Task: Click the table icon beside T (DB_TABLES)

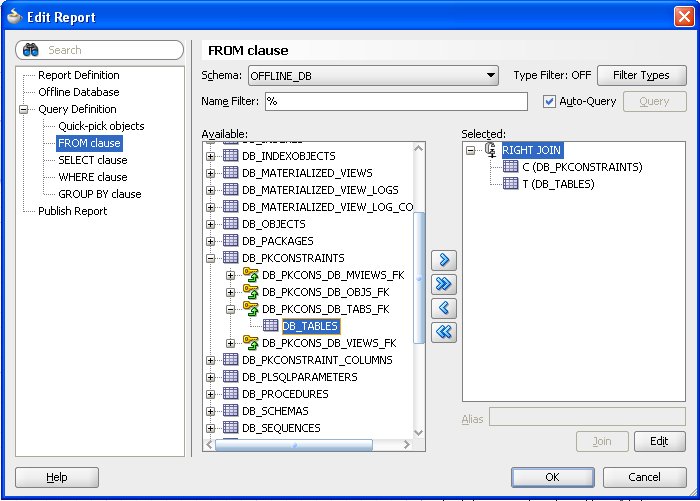Action: coord(510,184)
